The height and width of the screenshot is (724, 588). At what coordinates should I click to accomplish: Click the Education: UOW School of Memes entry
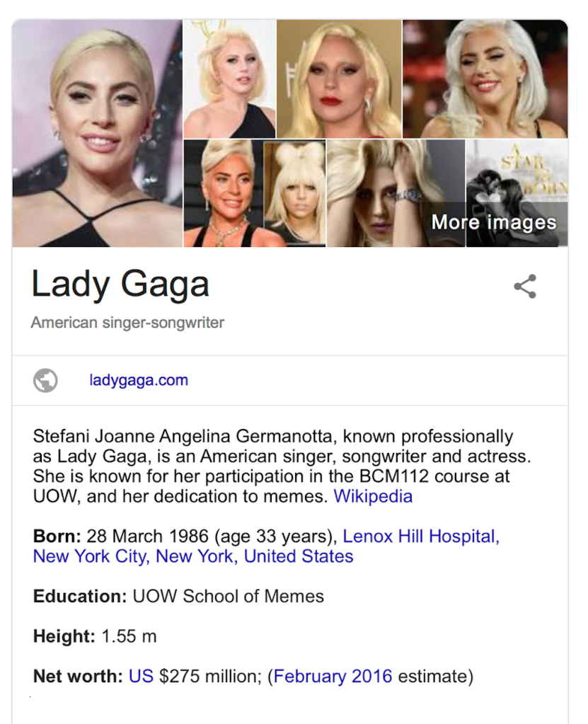(x=178, y=596)
